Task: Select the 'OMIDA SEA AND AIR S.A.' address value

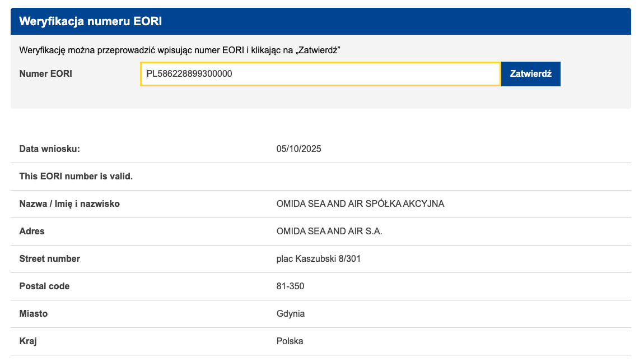Action: point(329,231)
